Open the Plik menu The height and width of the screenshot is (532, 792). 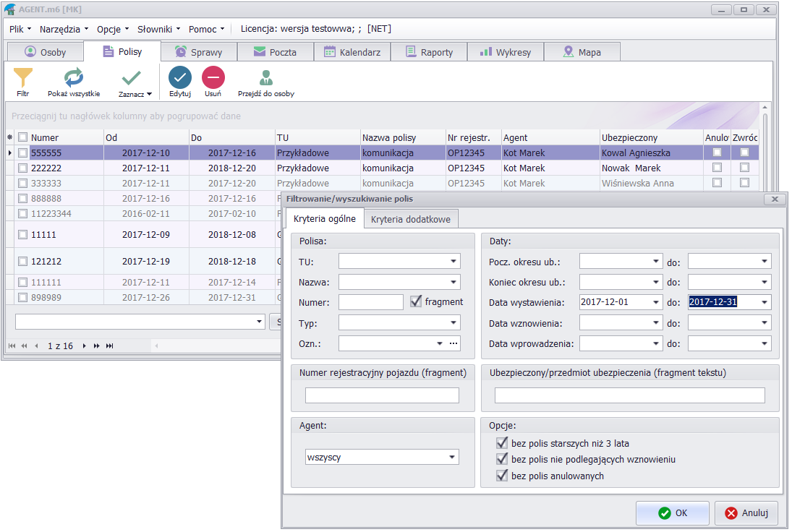pos(20,30)
